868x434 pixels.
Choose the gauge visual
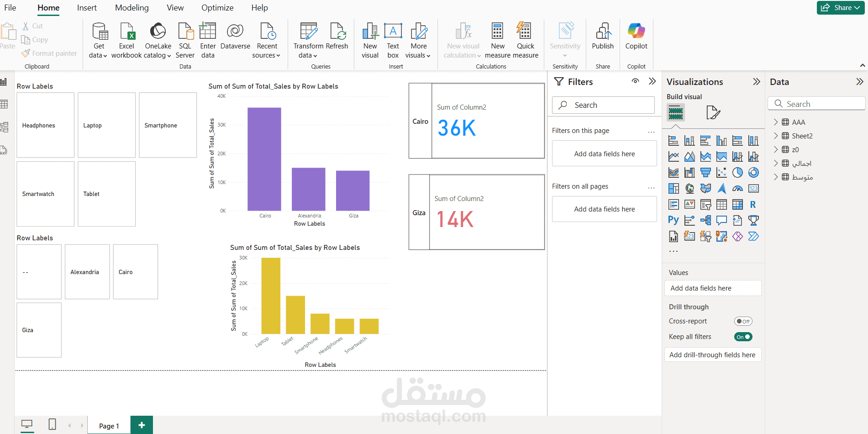737,189
